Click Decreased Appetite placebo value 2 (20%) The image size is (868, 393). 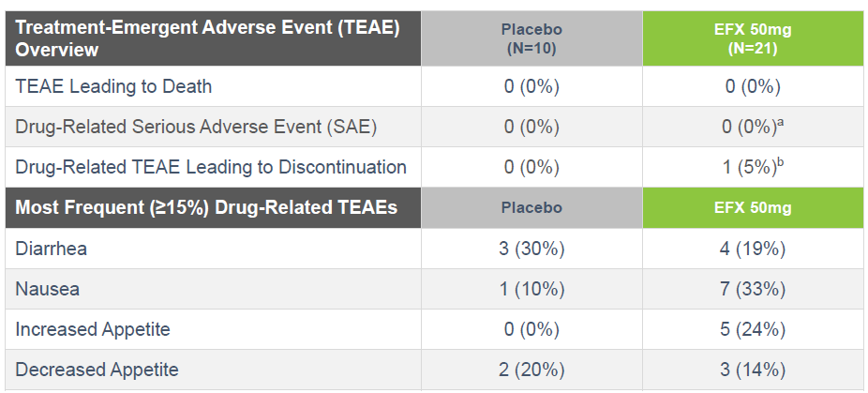coord(531,370)
